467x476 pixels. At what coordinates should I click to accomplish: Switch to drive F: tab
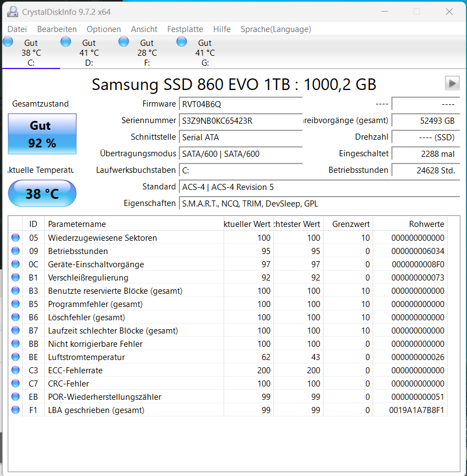pyautogui.click(x=147, y=52)
